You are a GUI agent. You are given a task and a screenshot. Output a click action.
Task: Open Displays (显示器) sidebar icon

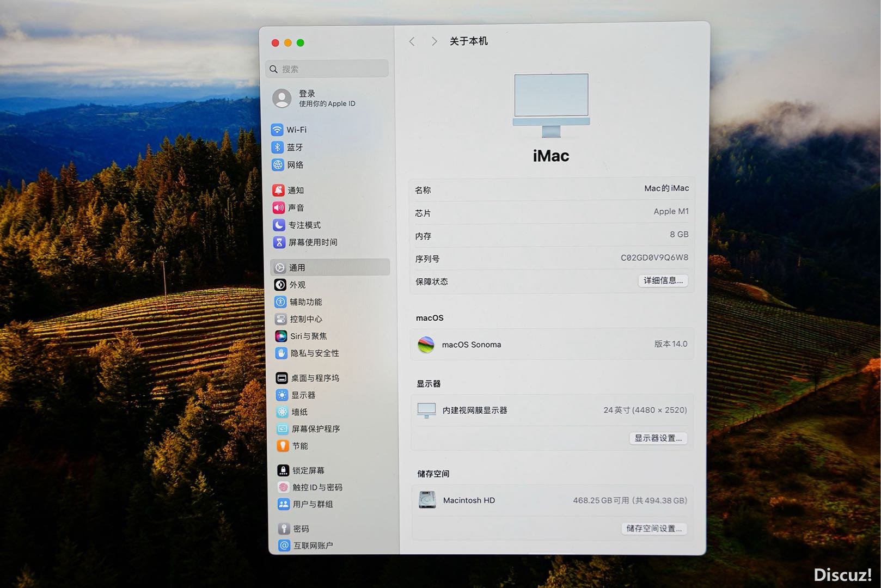coord(282,395)
